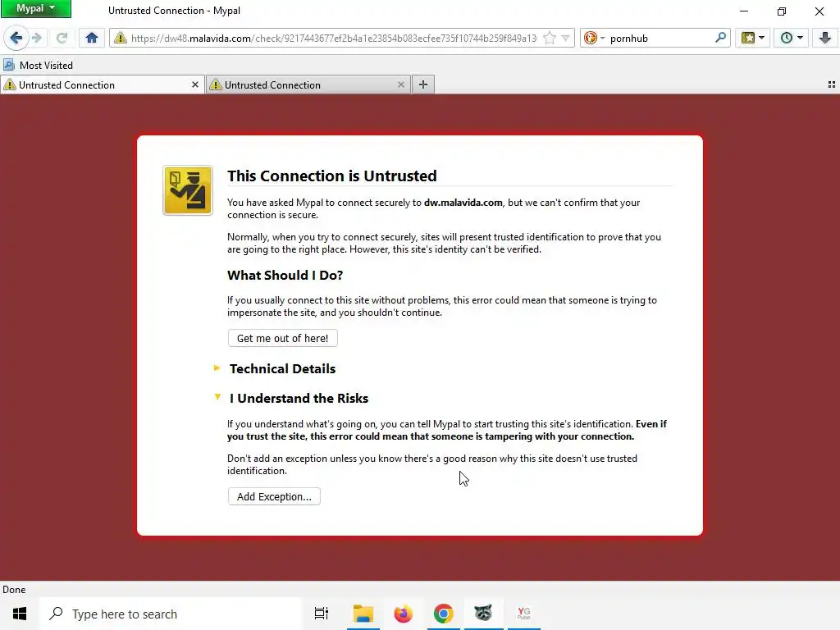Image resolution: width=840 pixels, height=630 pixels.
Task: Focus the URL address field
Action: (333, 38)
